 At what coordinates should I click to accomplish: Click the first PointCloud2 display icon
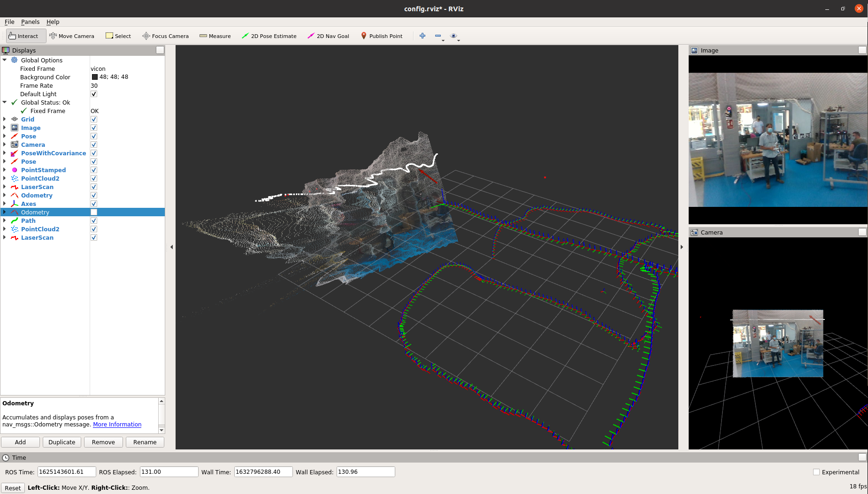[x=15, y=178]
